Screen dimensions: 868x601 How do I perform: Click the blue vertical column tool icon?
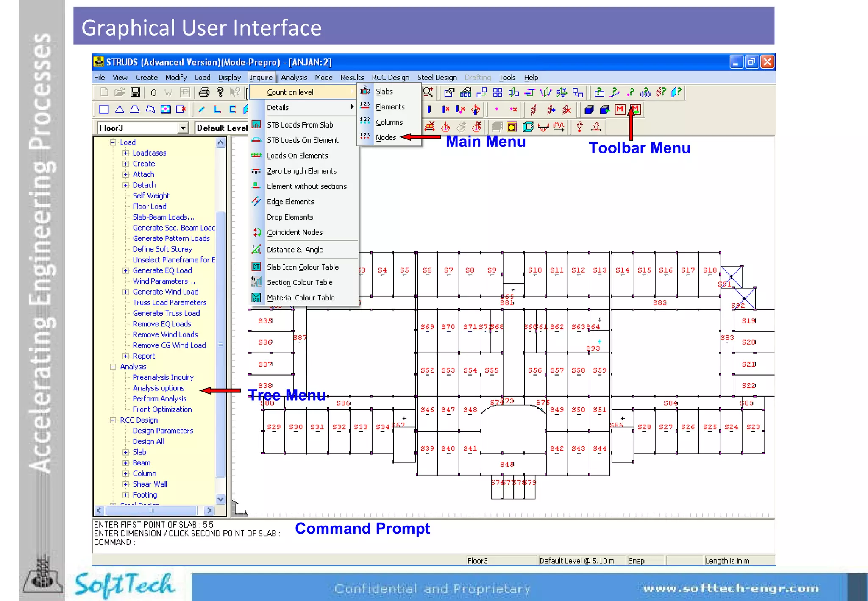point(429,109)
